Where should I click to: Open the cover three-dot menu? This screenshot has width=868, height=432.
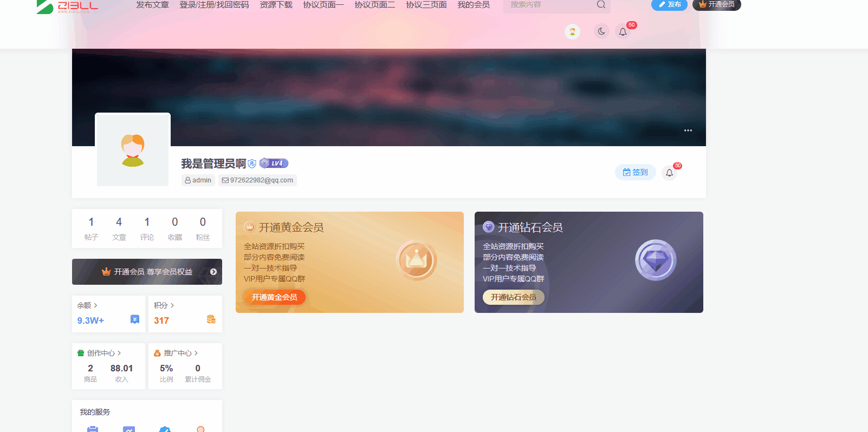pyautogui.click(x=688, y=130)
